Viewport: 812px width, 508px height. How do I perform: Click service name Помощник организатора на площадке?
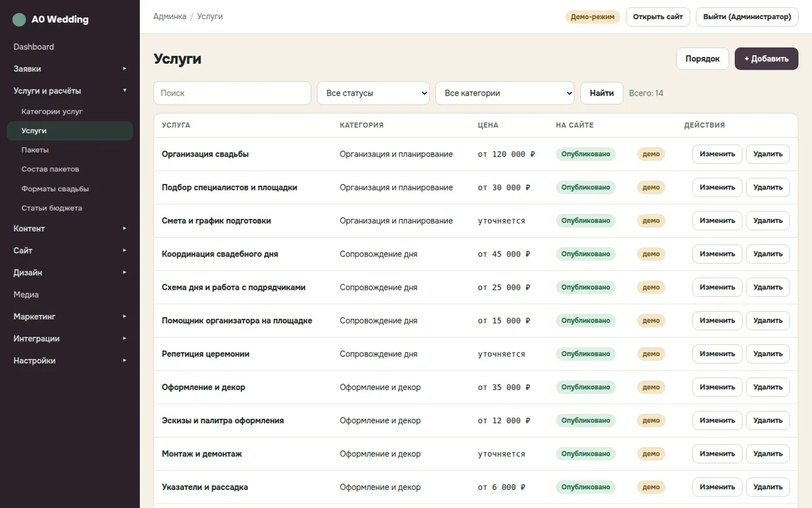237,320
